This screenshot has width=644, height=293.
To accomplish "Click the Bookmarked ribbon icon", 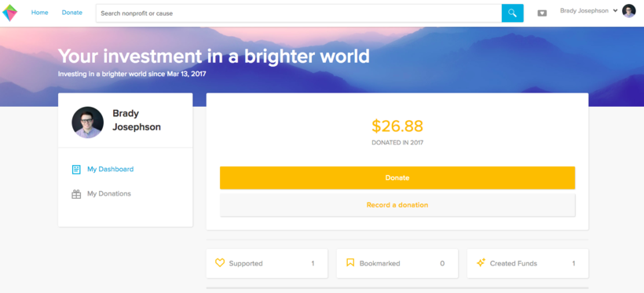I will 350,262.
